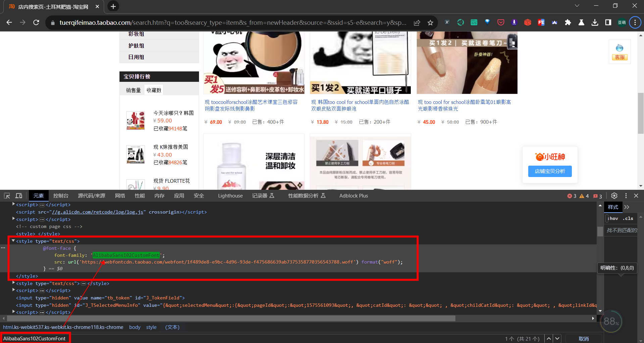Open the Pocket extension icon
The image size is (644, 343).
coord(501,22)
